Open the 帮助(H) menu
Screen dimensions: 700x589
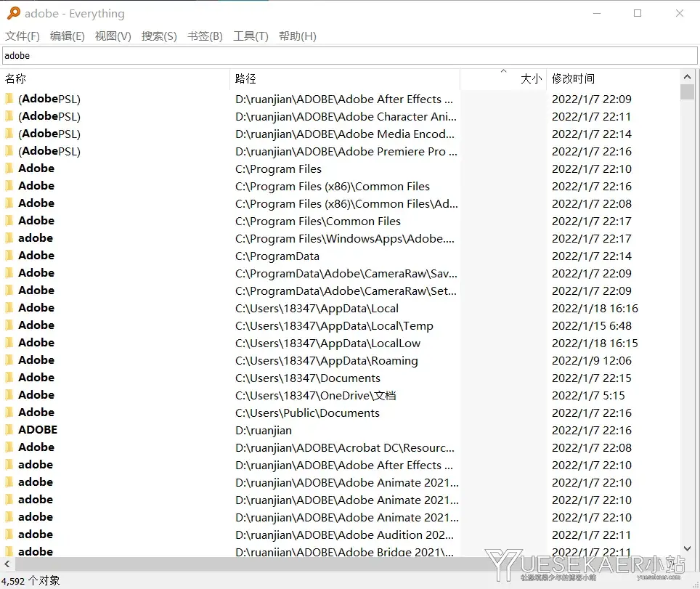tap(297, 36)
